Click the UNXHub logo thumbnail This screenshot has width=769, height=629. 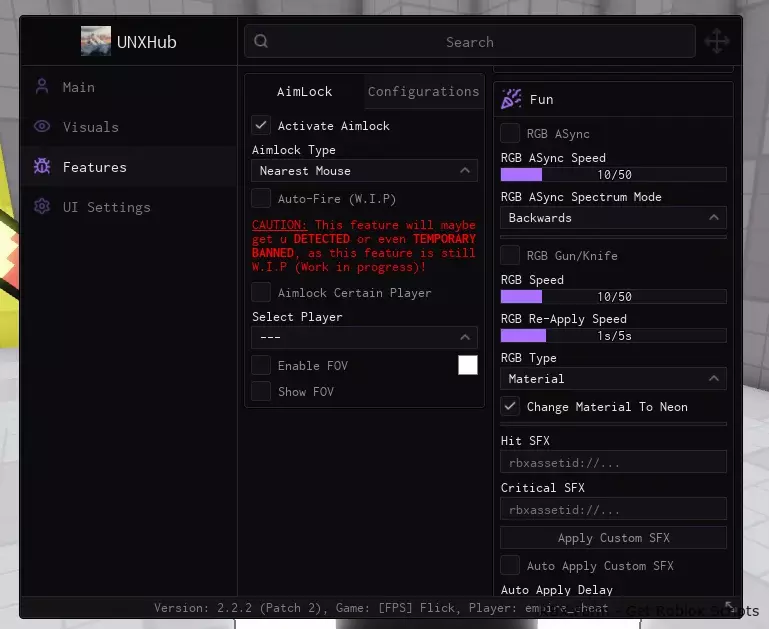(96, 41)
